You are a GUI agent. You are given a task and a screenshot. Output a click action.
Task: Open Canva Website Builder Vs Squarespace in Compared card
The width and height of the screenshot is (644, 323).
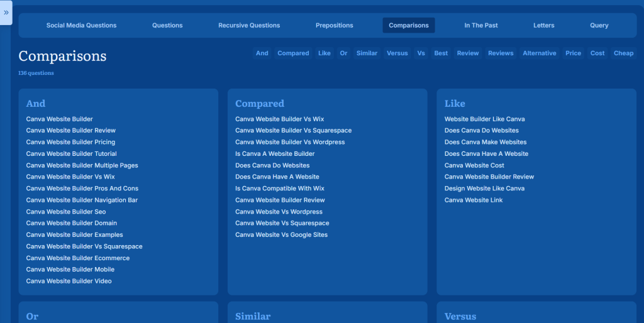[293, 131]
